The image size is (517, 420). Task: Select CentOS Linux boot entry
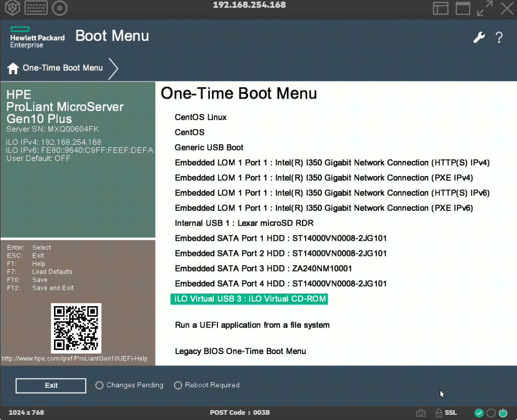point(200,117)
